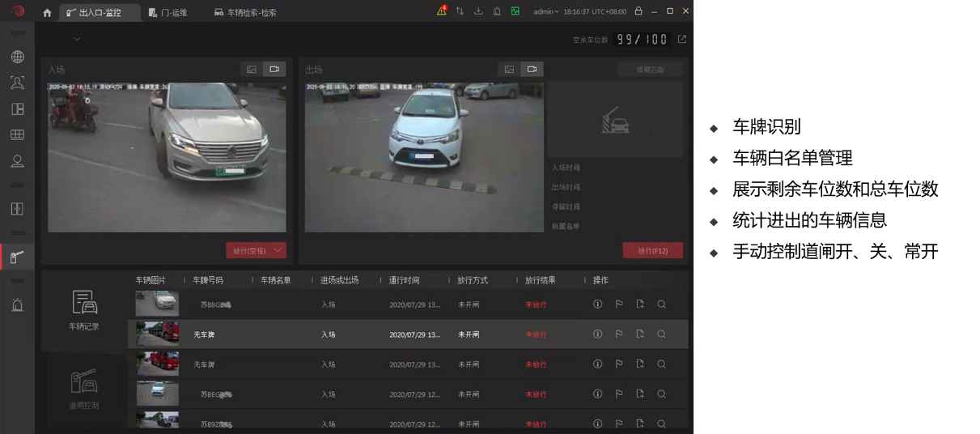Screen dimensions: 980x434
Task: Click the red swirl application logo
Action: pyautogui.click(x=18, y=11)
